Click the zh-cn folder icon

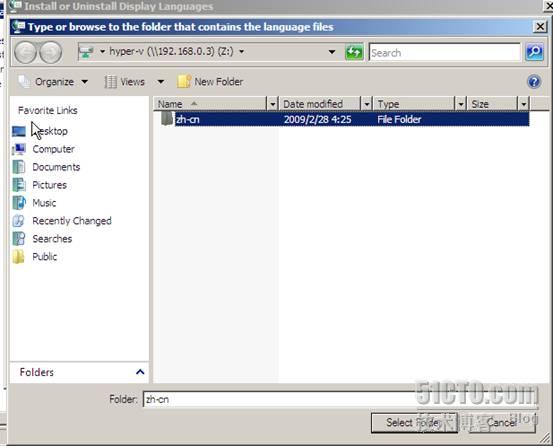click(167, 119)
